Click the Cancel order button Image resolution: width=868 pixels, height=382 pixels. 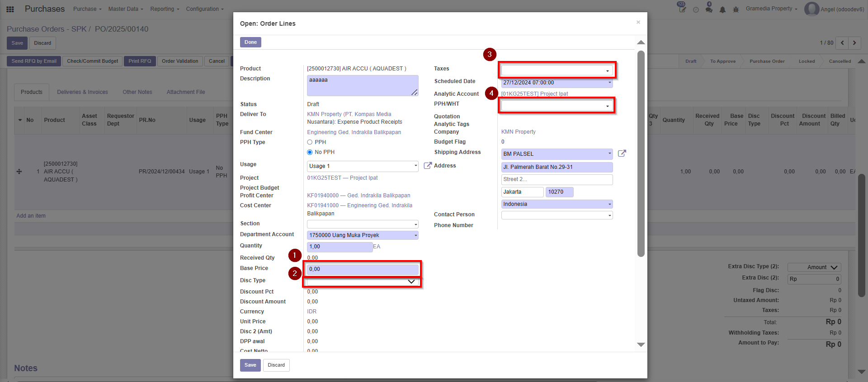coord(217,61)
